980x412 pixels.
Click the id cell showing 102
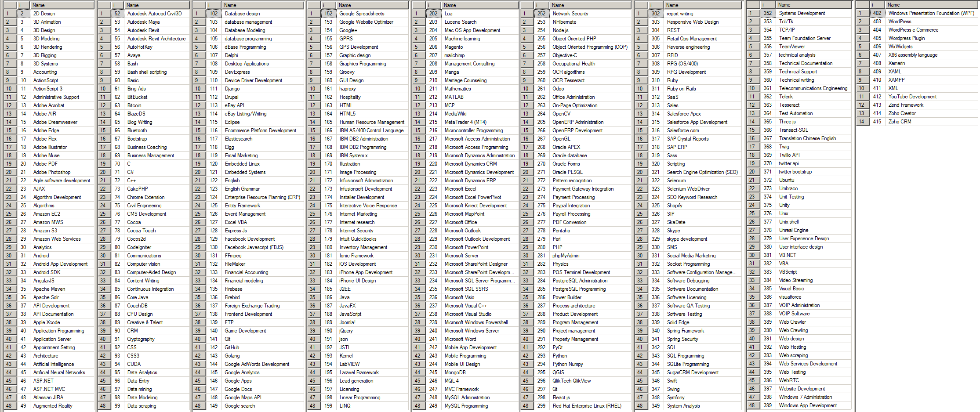coord(214,14)
